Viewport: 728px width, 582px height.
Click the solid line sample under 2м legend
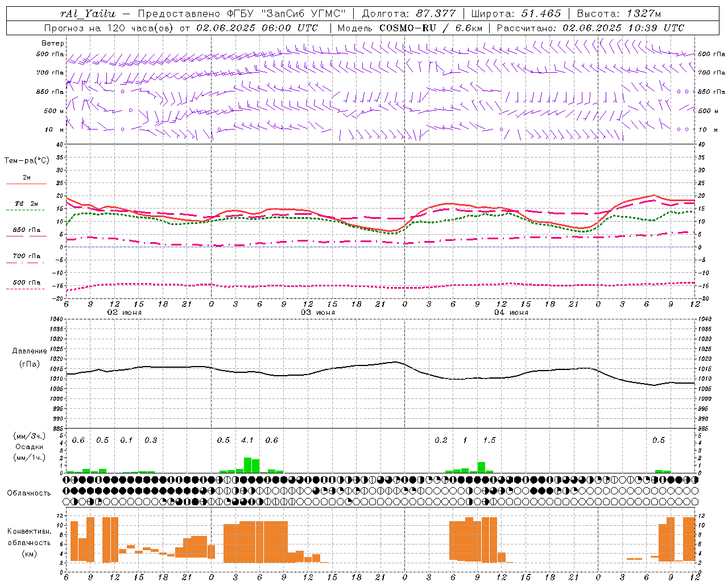click(26, 184)
